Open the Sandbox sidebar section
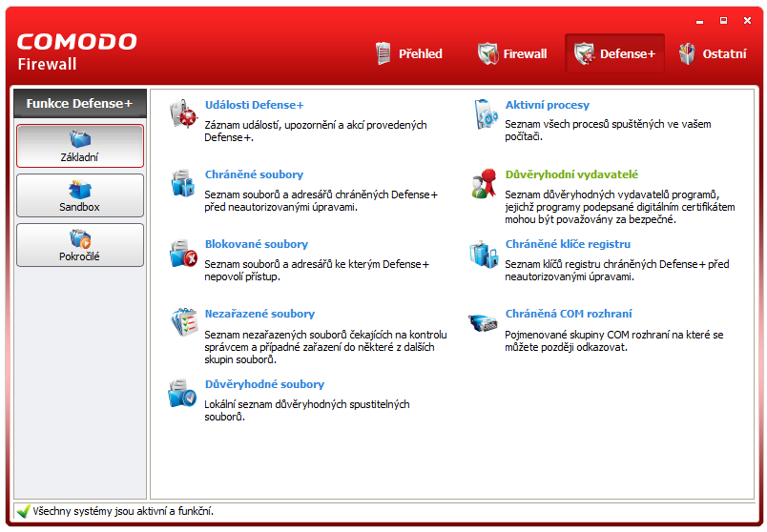 point(80,195)
